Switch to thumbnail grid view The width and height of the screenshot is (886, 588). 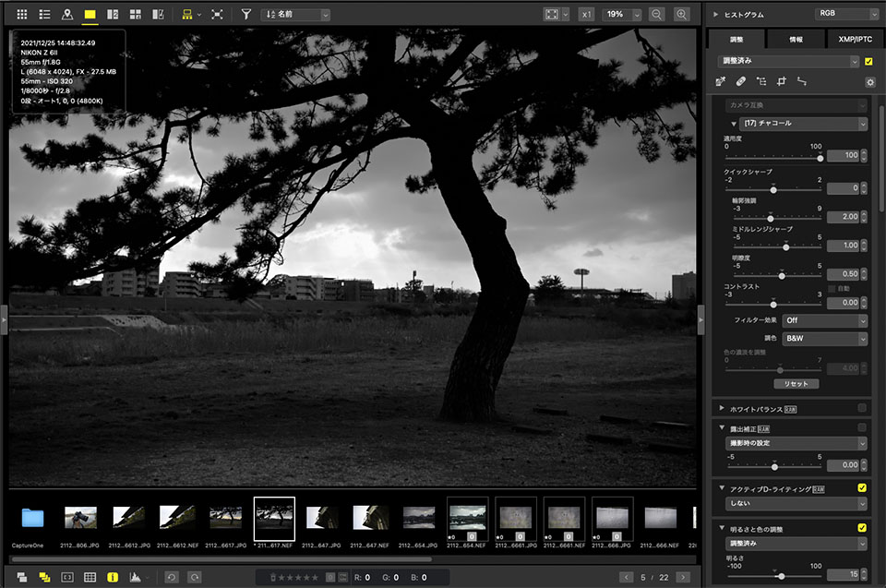click(x=22, y=14)
